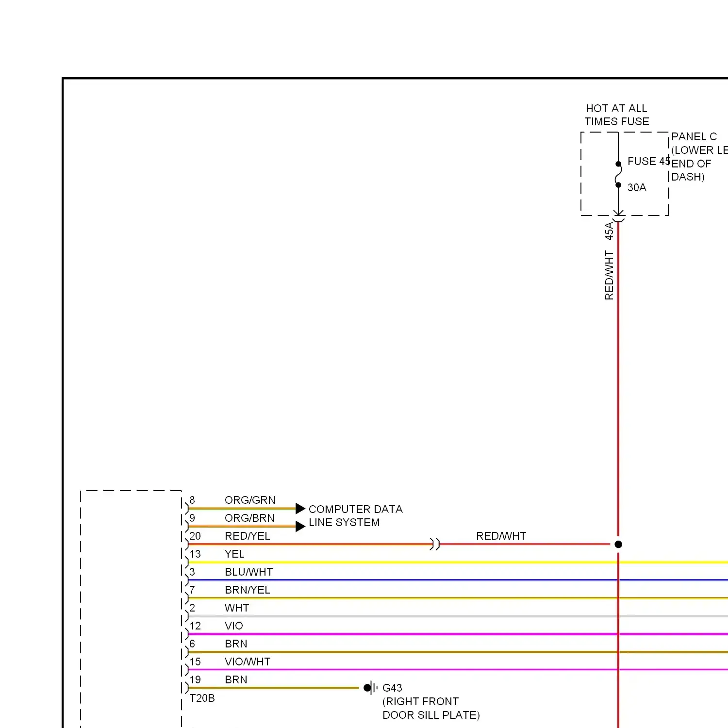Screen dimensions: 728x728
Task: Click the HOT AT ALL TIMES FUSE label
Action: [x=616, y=115]
